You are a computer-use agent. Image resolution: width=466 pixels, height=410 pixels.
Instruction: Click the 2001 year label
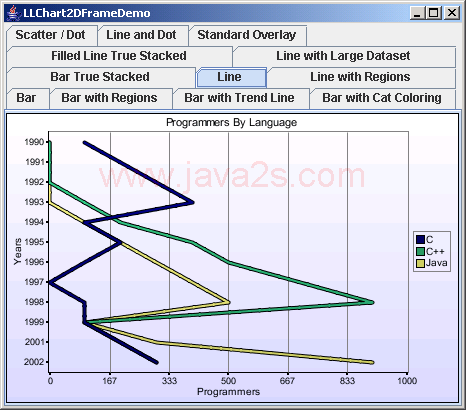(x=34, y=342)
